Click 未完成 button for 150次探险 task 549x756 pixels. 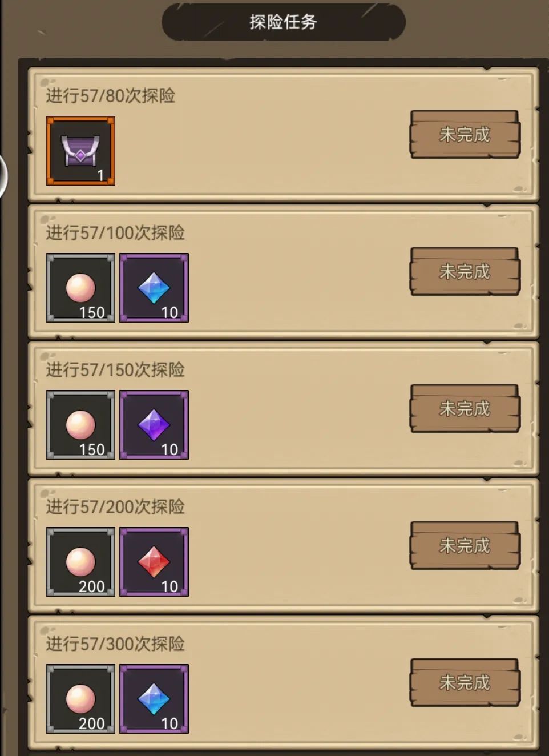tap(465, 408)
